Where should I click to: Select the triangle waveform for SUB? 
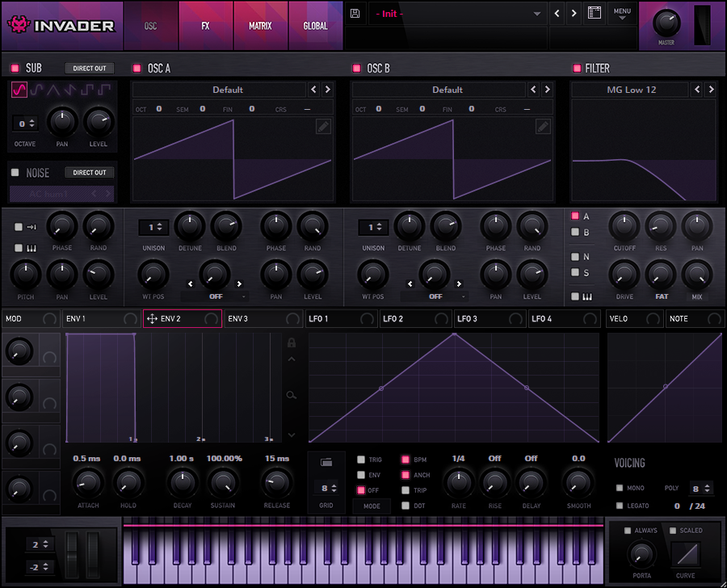pyautogui.click(x=53, y=90)
